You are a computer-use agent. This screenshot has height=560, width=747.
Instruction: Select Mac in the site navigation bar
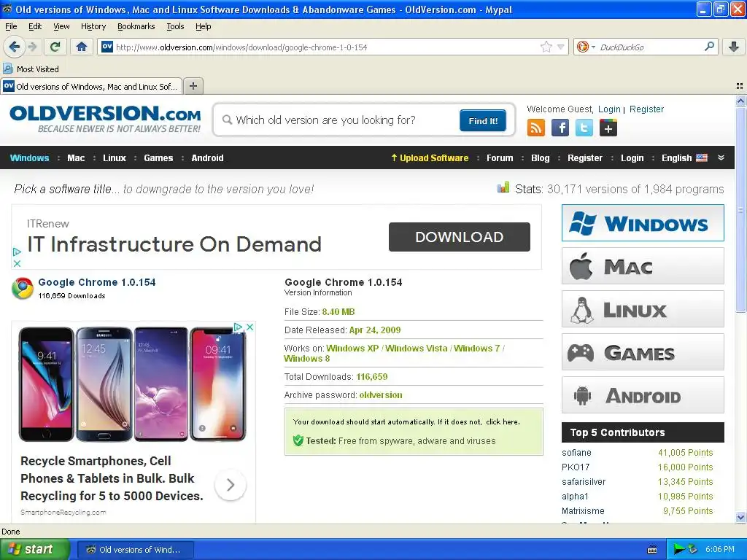point(76,158)
